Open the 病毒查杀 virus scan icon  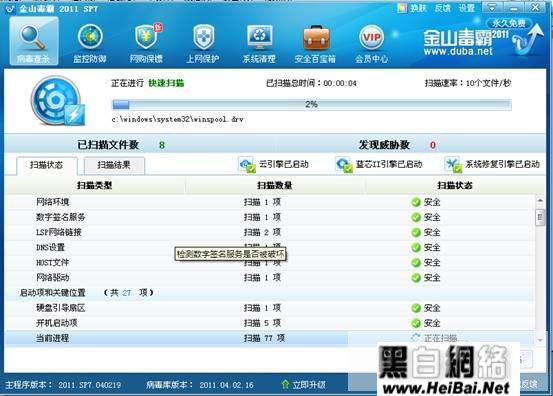coord(34,42)
